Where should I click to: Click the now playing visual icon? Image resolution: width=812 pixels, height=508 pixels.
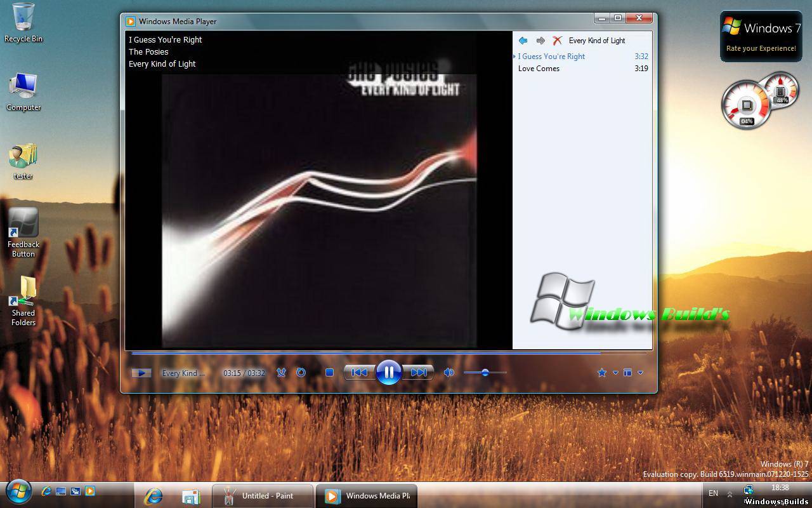pyautogui.click(x=141, y=373)
